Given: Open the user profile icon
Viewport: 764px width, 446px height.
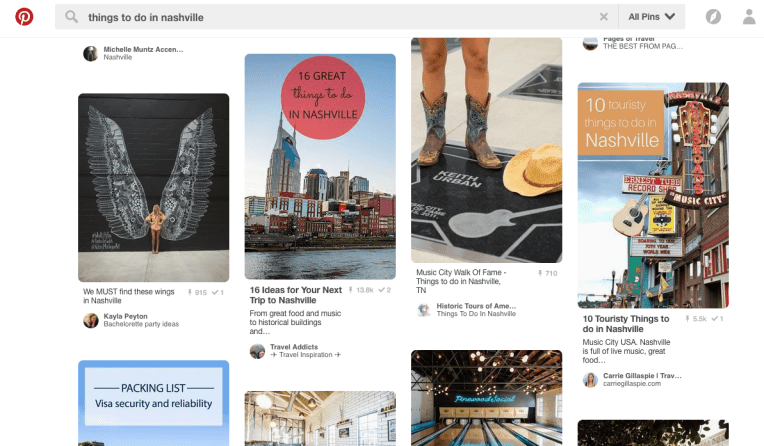Looking at the screenshot, I should (749, 17).
